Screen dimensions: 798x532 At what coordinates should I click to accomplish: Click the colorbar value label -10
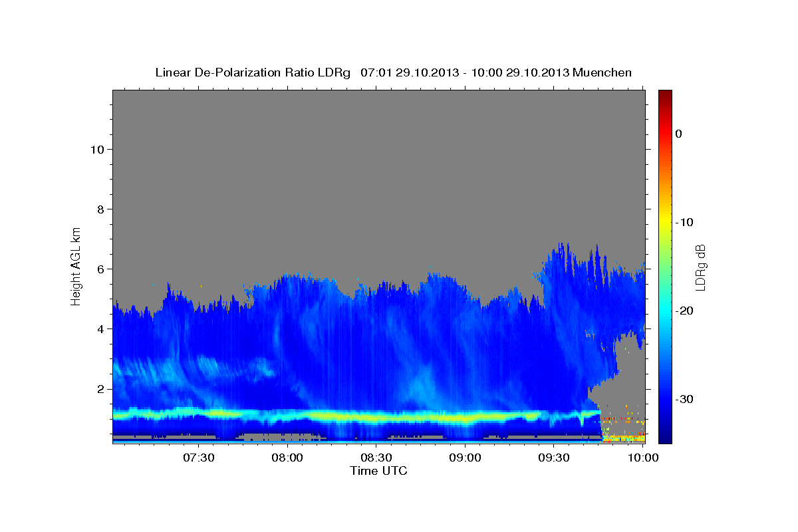(686, 222)
